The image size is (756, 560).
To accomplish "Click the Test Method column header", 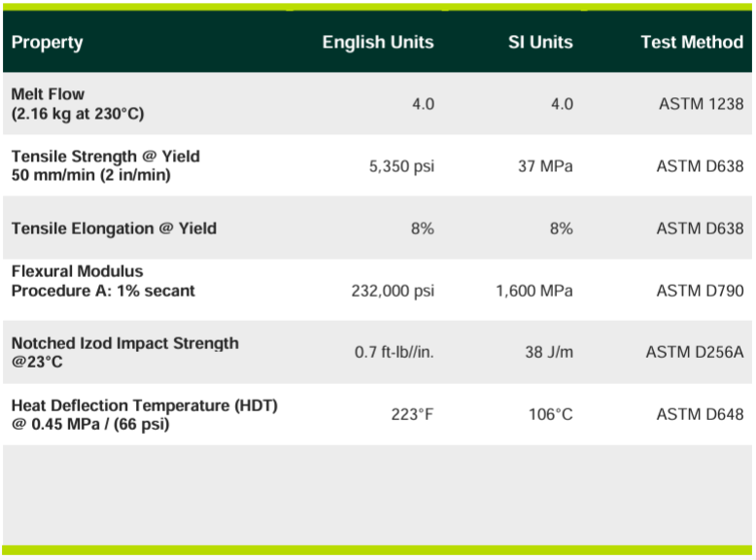I will [x=692, y=43].
